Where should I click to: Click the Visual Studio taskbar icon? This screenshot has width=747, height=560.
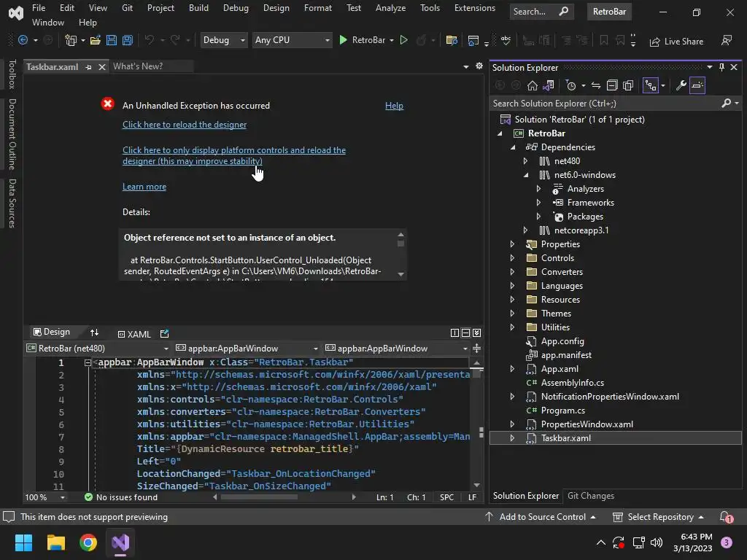point(120,542)
